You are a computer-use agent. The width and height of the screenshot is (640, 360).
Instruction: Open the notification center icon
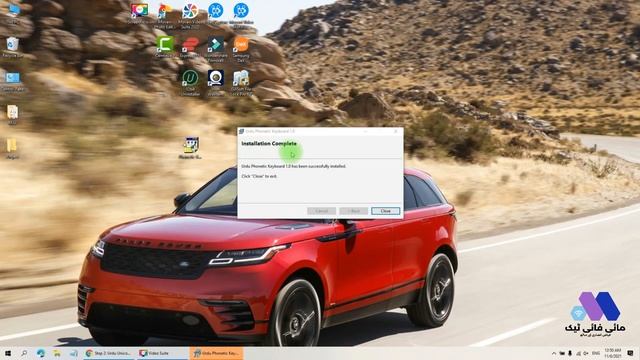(x=631, y=353)
